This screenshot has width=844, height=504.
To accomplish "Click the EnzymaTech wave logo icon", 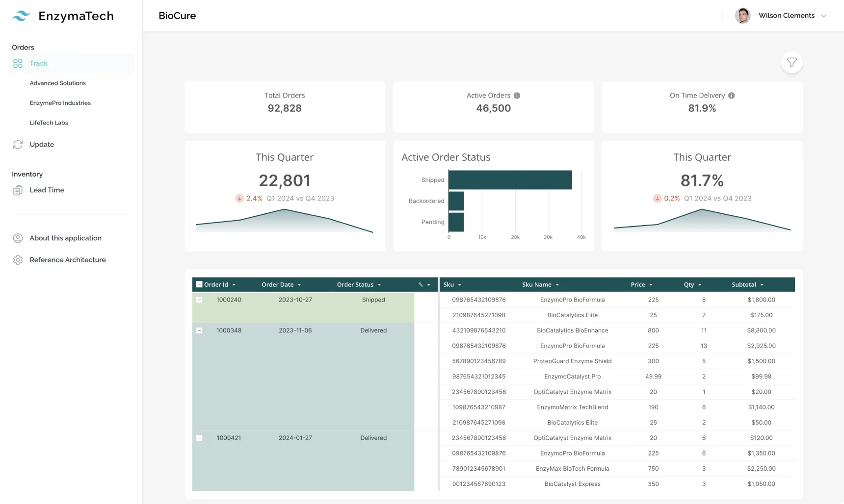I will [21, 16].
